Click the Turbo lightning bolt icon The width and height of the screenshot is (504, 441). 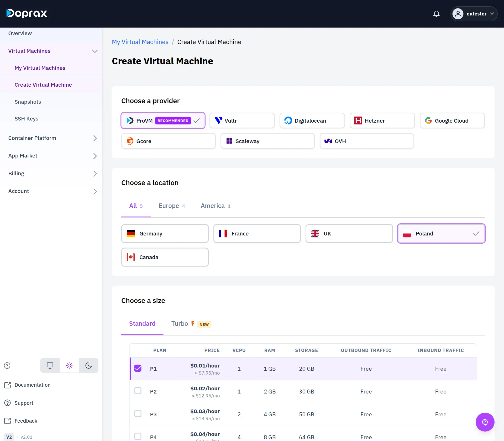(193, 323)
